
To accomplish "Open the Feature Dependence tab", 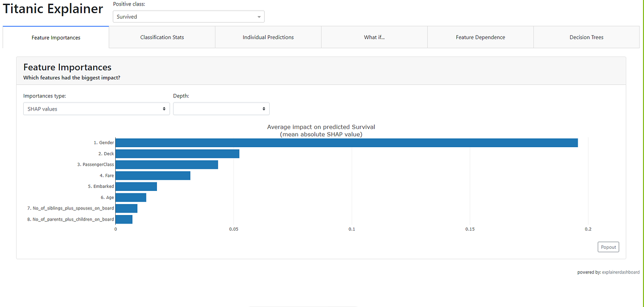I will click(480, 37).
